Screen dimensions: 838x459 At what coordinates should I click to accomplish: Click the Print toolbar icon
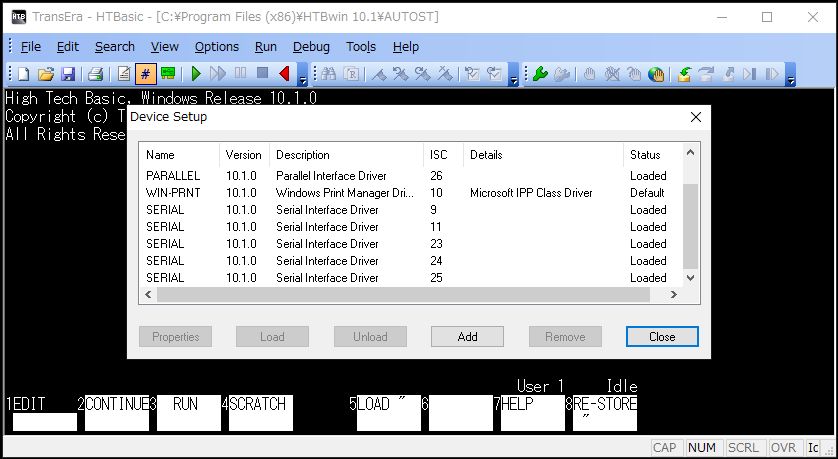click(95, 74)
